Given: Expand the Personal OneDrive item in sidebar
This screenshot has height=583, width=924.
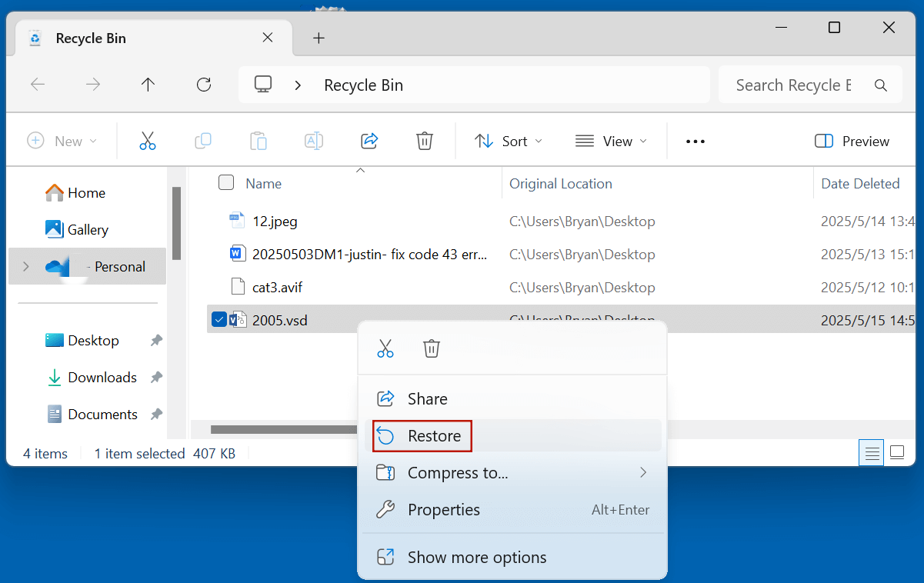Looking at the screenshot, I should point(25,266).
